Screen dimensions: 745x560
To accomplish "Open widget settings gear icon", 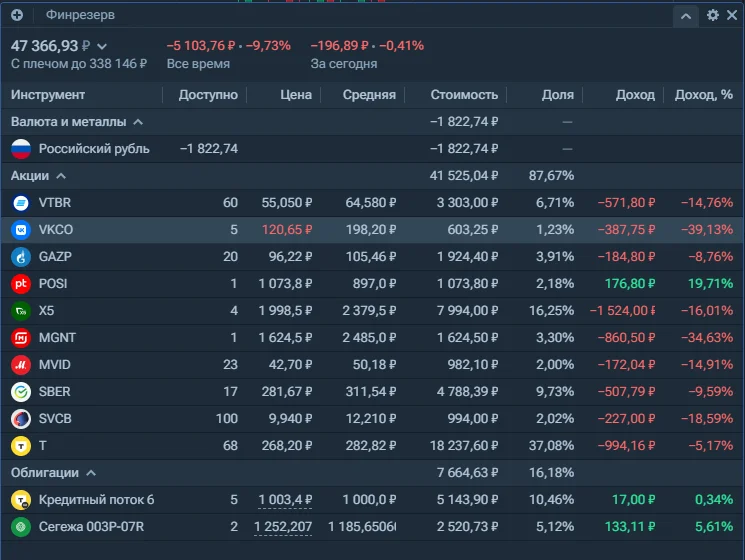I will 712,15.
